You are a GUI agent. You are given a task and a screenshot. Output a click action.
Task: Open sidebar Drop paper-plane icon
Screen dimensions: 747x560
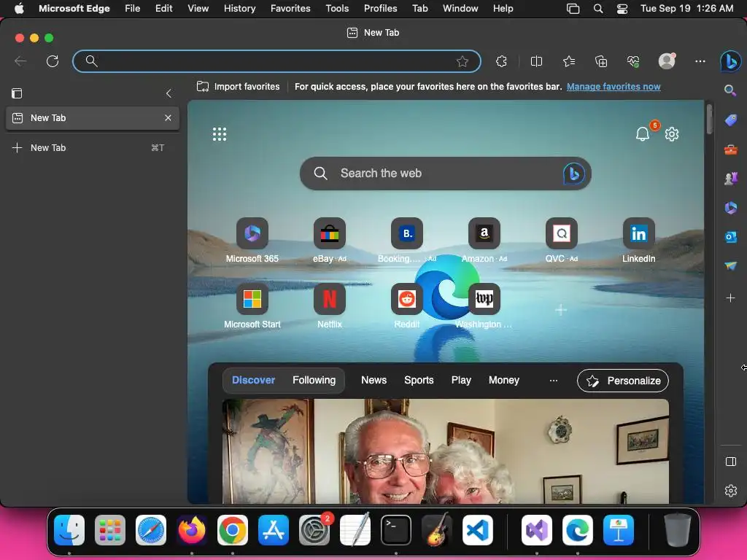tap(730, 265)
